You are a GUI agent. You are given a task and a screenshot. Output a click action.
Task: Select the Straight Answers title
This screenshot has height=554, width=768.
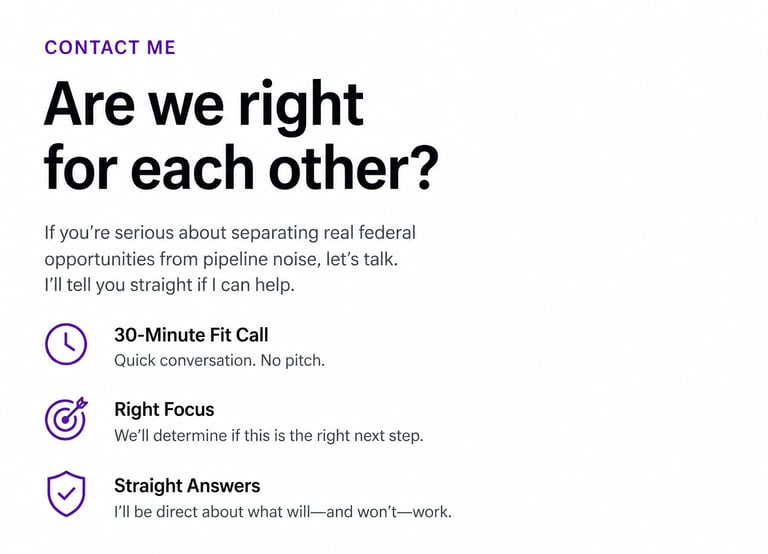(187, 486)
